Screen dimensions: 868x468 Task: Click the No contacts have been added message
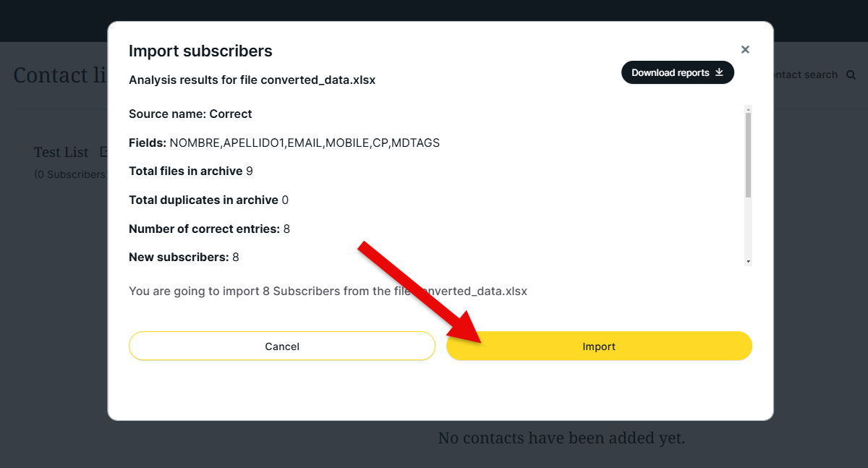pos(561,438)
